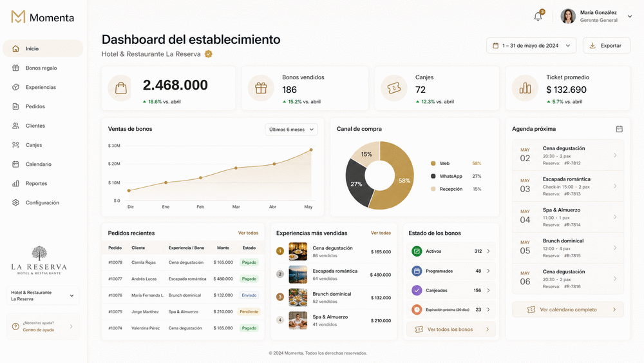Screen dimensions: 644x363
Task: Click the Escapada romántica thumbnail
Action: click(x=298, y=275)
